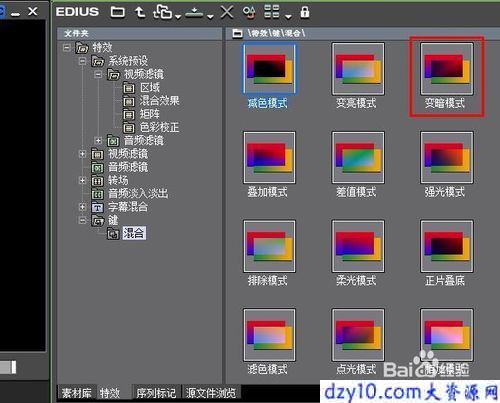Select the 减色模式 blend effect thumbnail
Viewport: 500px width, 403px height.
tap(269, 69)
